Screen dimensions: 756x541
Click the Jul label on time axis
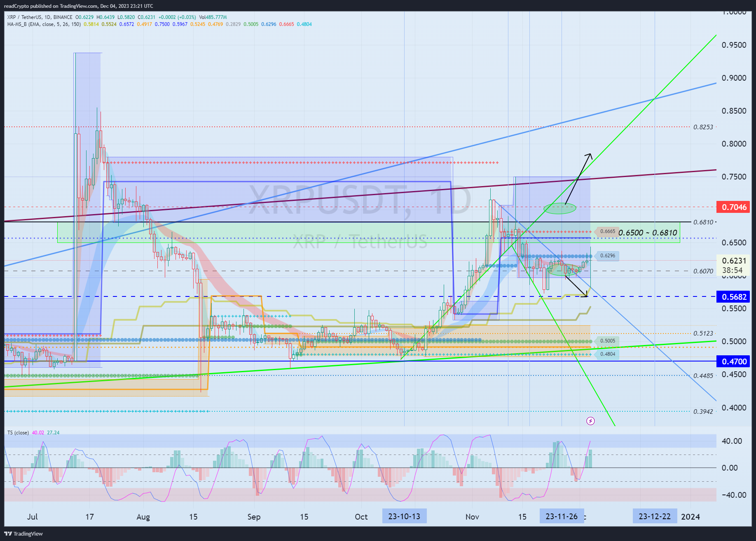[x=32, y=516]
